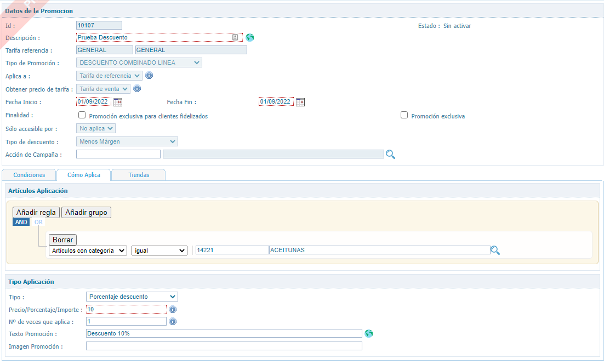Image resolution: width=604 pixels, height=364 pixels.
Task: Open the Tipo Porcentaje descuento dropdown
Action: tap(132, 297)
